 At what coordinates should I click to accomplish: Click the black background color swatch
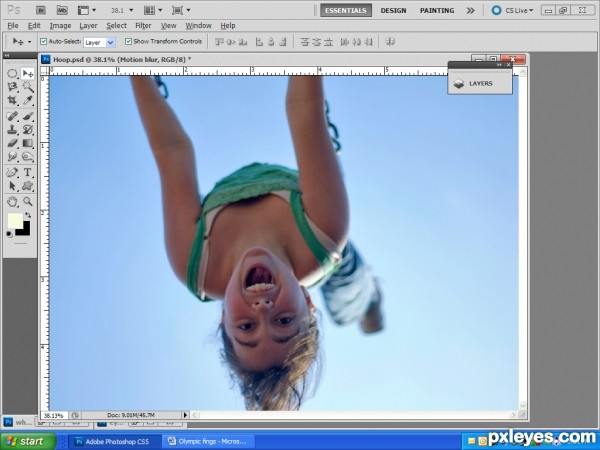tap(25, 231)
